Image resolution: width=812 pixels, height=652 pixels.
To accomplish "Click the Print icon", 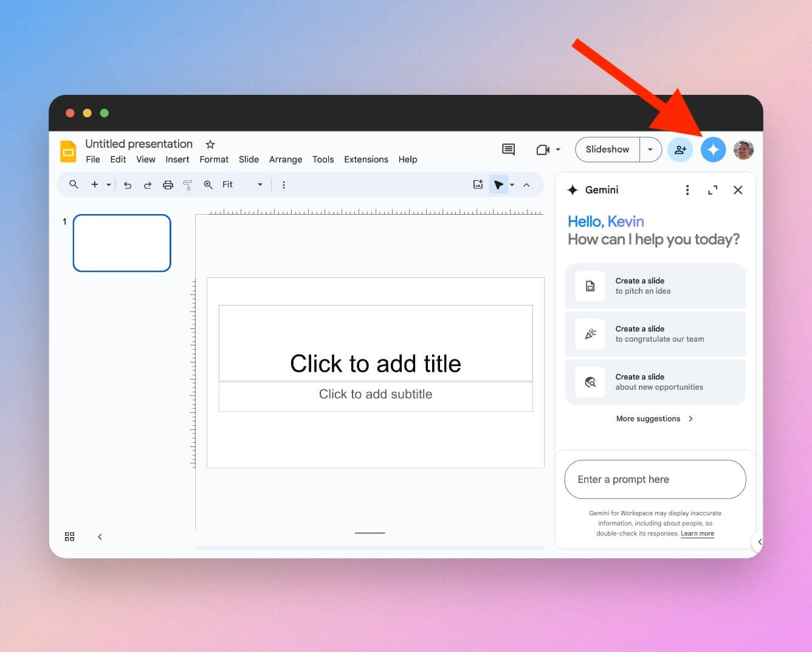I will tap(168, 184).
